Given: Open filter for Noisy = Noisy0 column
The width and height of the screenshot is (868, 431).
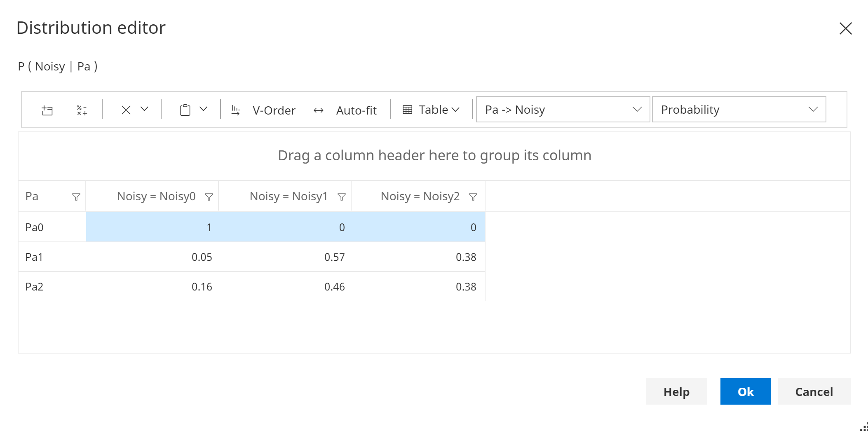Looking at the screenshot, I should (209, 197).
